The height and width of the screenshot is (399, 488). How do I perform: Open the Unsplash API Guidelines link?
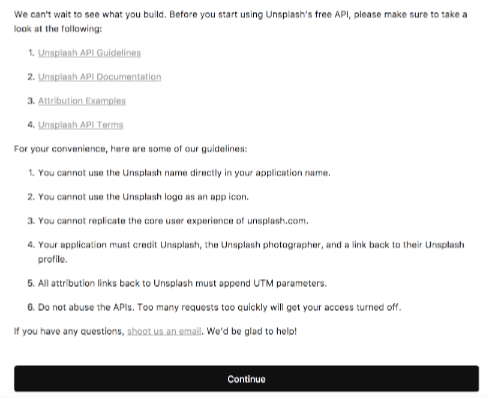click(x=89, y=53)
